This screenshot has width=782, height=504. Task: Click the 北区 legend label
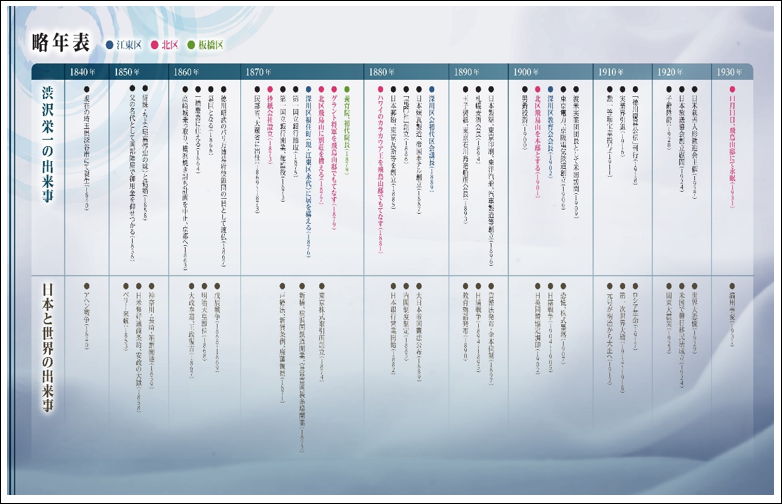[170, 45]
